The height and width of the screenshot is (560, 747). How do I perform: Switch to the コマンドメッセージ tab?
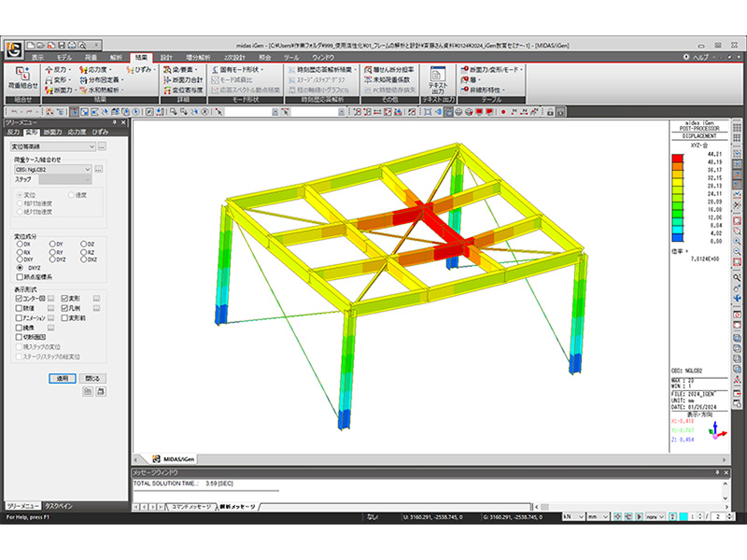190,507
